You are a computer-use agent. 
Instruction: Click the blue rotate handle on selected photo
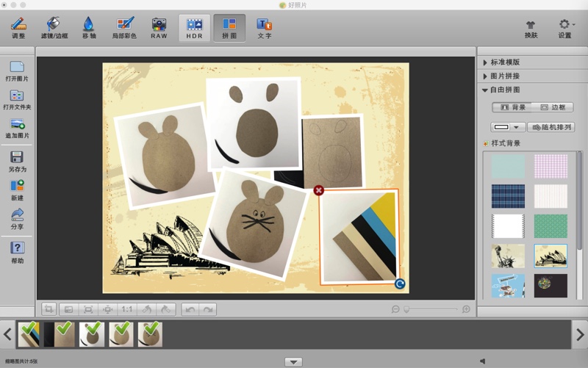pos(400,284)
